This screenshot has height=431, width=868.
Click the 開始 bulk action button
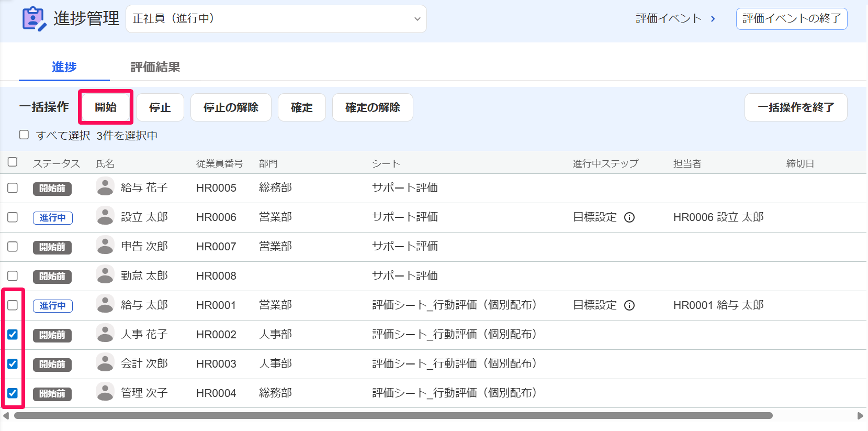pos(106,107)
